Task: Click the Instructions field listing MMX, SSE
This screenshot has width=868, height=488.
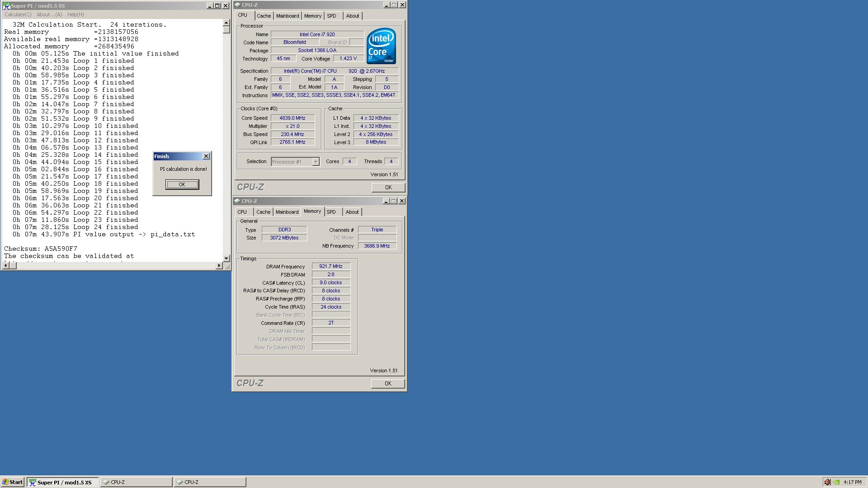Action: [x=335, y=95]
